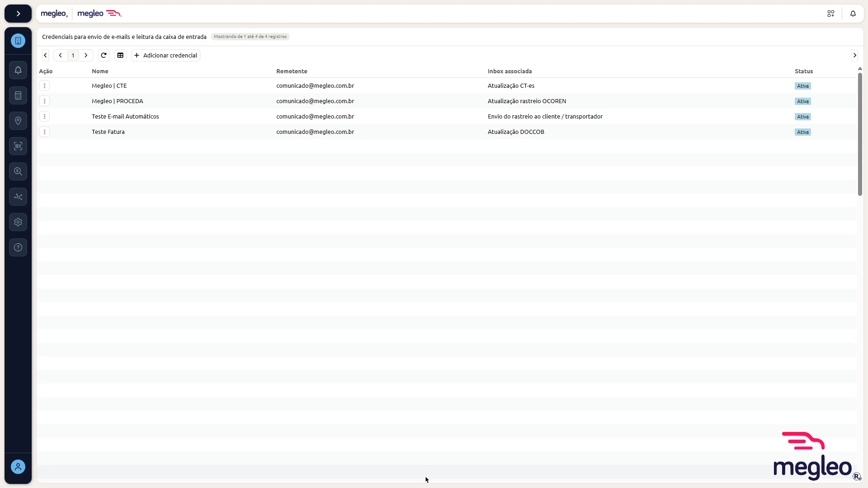Select the Teste Fatura name cell

pos(108,132)
